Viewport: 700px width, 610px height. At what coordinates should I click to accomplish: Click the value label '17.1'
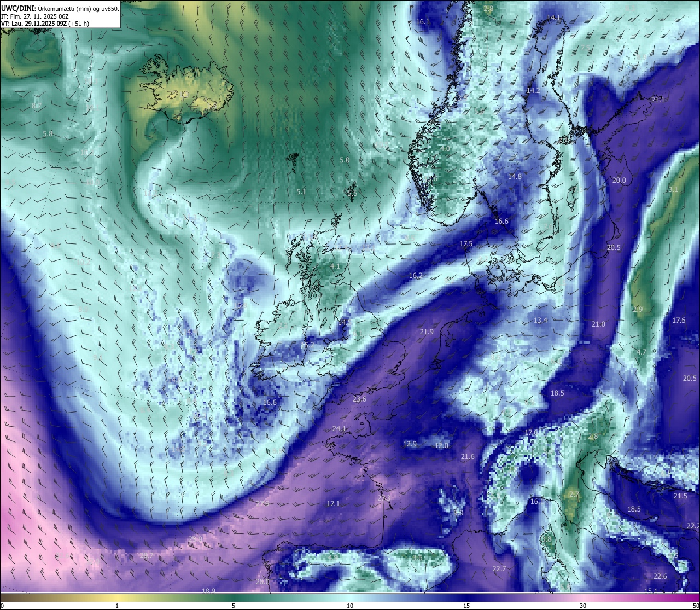333,504
